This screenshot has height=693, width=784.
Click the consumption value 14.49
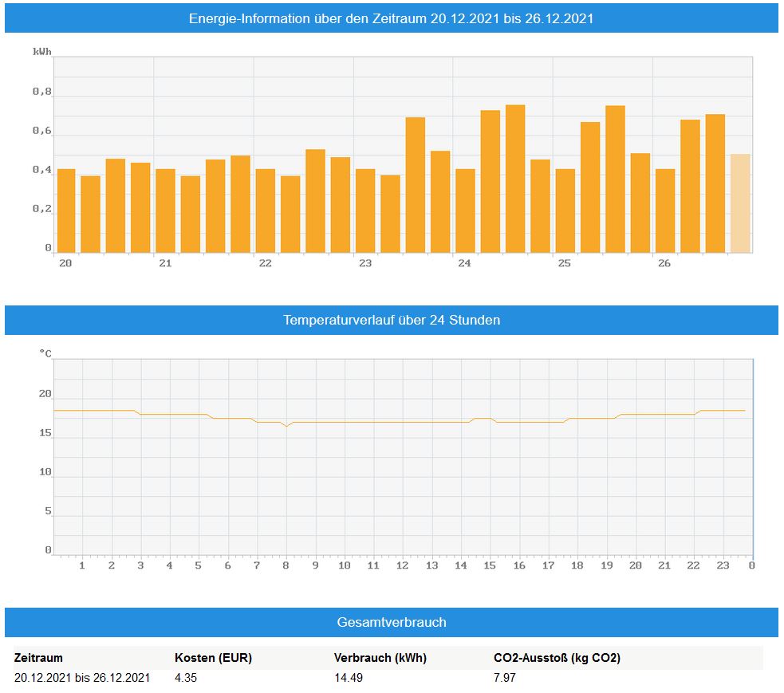[349, 678]
